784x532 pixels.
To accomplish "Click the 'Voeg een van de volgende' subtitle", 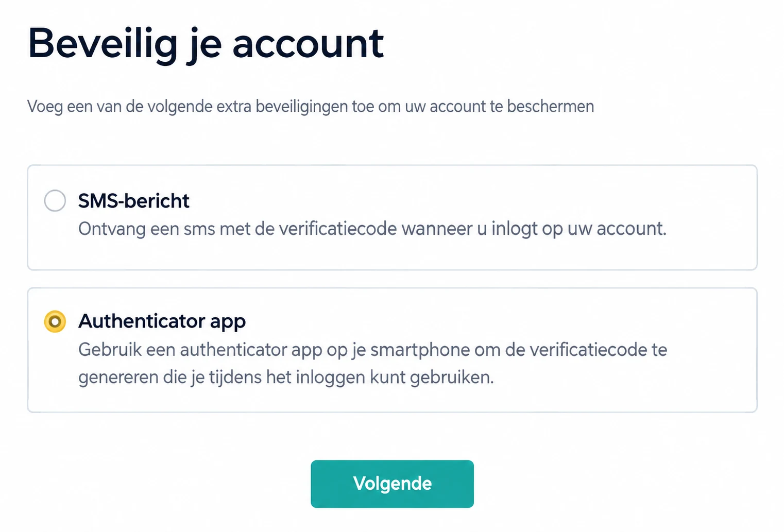I will coord(311,107).
